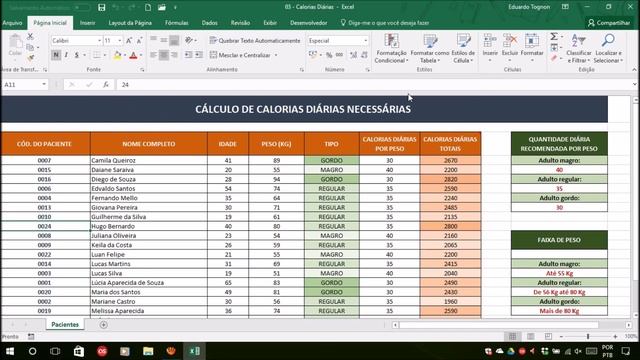Click the Fill down icon in Edição
The width and height of the screenshot is (640, 360).
[x=554, y=48]
